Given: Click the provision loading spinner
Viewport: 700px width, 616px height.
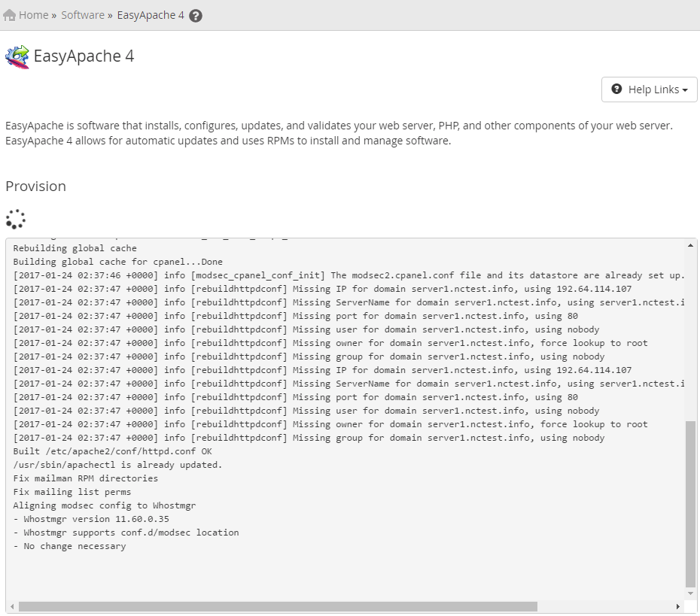Looking at the screenshot, I should pyautogui.click(x=16, y=219).
